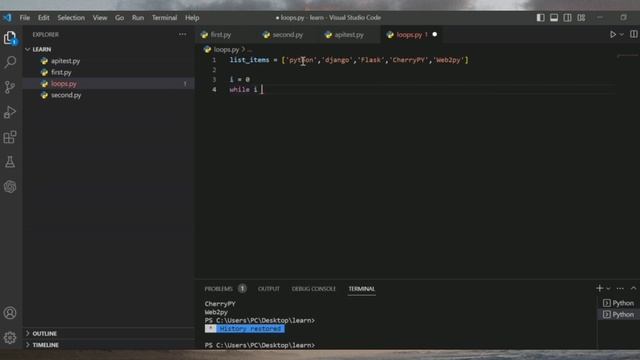This screenshot has width=640, height=360.
Task: Click the last terminal prompt line
Action: (260, 345)
